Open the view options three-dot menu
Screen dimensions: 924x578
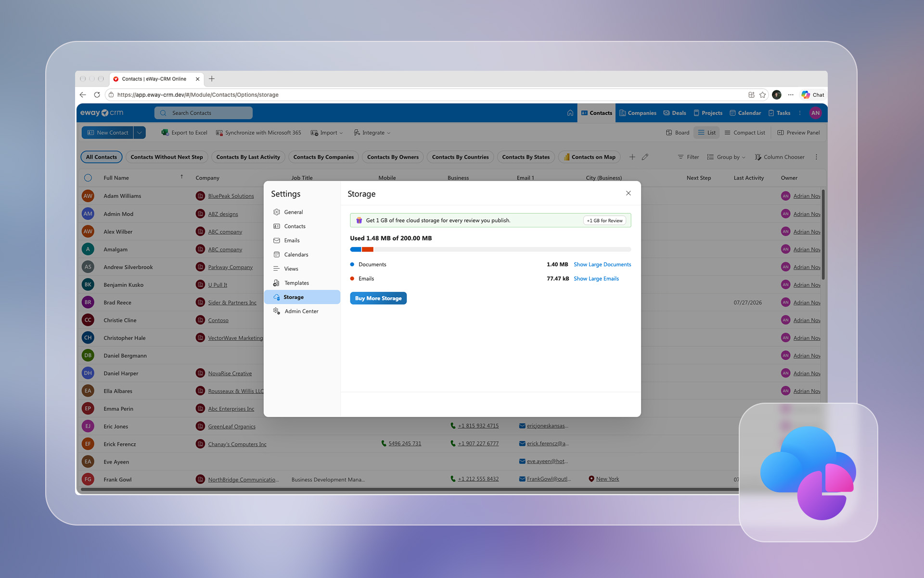816,157
